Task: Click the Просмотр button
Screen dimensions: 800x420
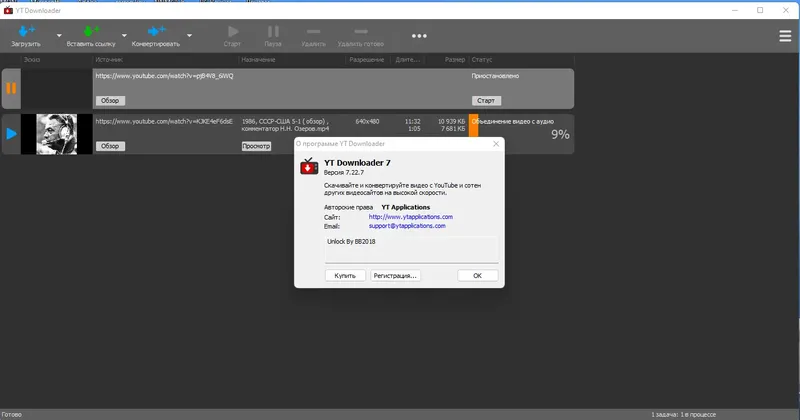Action: (256, 146)
